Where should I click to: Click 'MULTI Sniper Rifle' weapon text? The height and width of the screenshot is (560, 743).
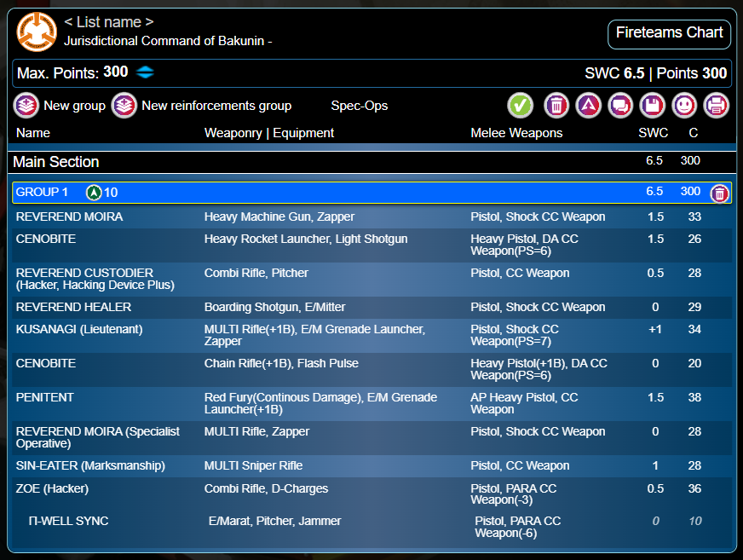[x=254, y=465]
